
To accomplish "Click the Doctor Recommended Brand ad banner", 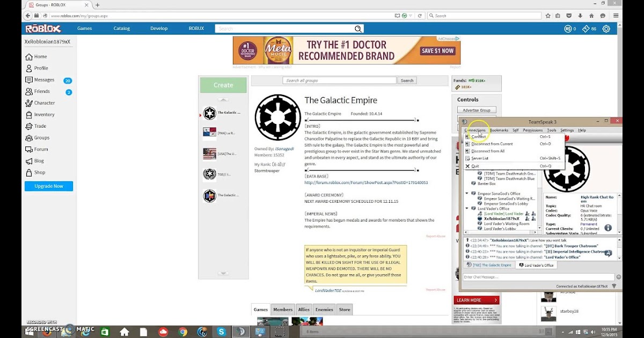I will click(x=347, y=51).
